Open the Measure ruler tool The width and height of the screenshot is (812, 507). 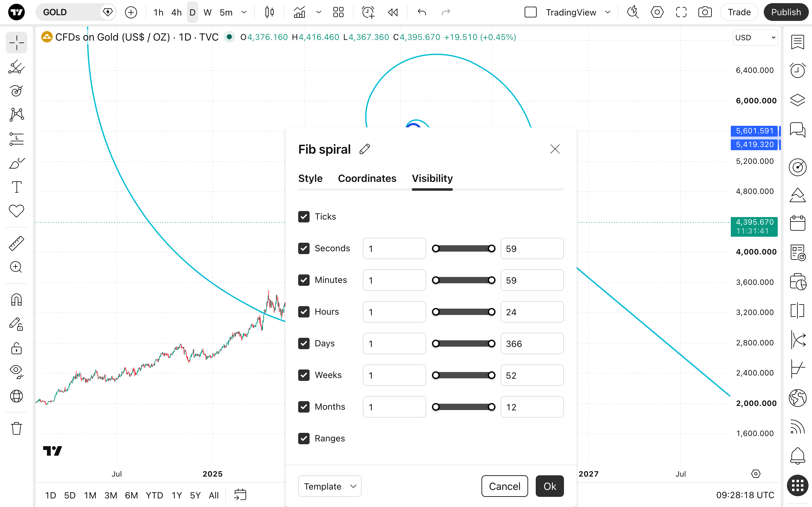tap(16, 243)
